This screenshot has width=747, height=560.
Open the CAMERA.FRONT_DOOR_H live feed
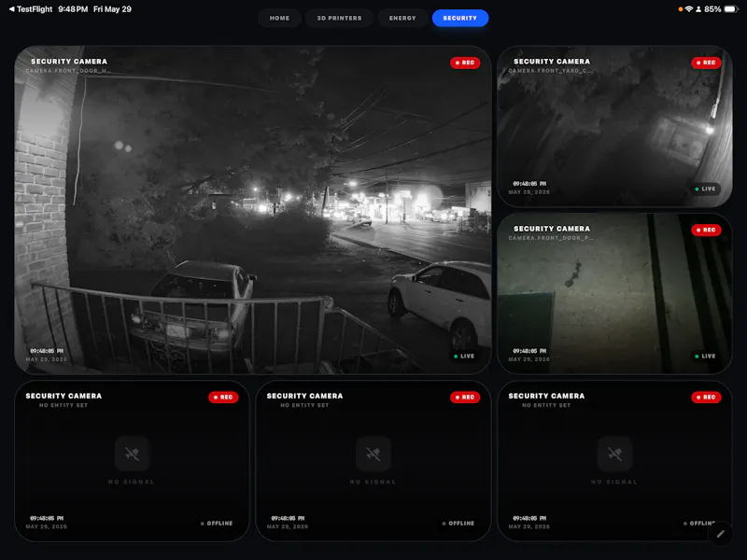(253, 209)
